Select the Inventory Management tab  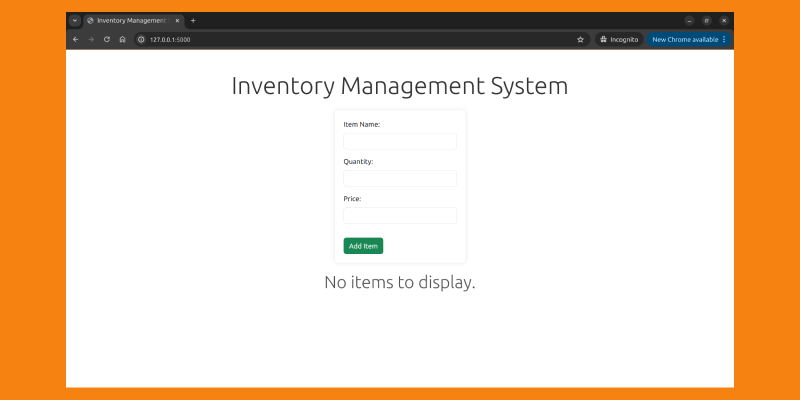click(133, 20)
